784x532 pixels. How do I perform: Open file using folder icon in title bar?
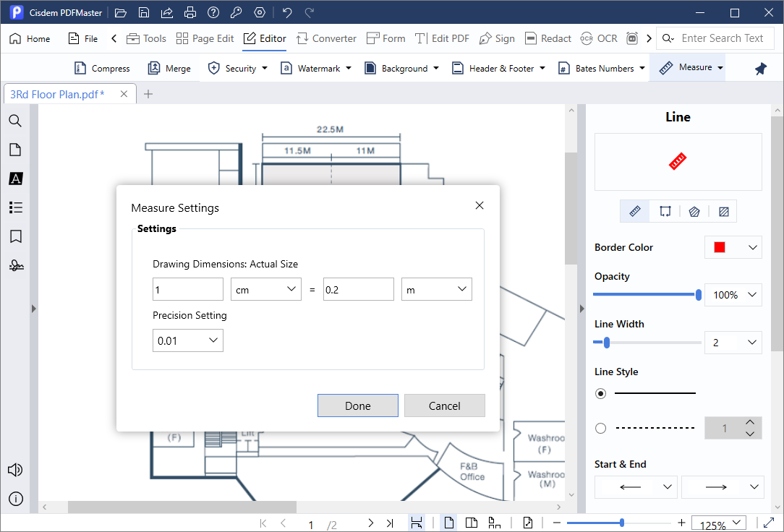(121, 12)
